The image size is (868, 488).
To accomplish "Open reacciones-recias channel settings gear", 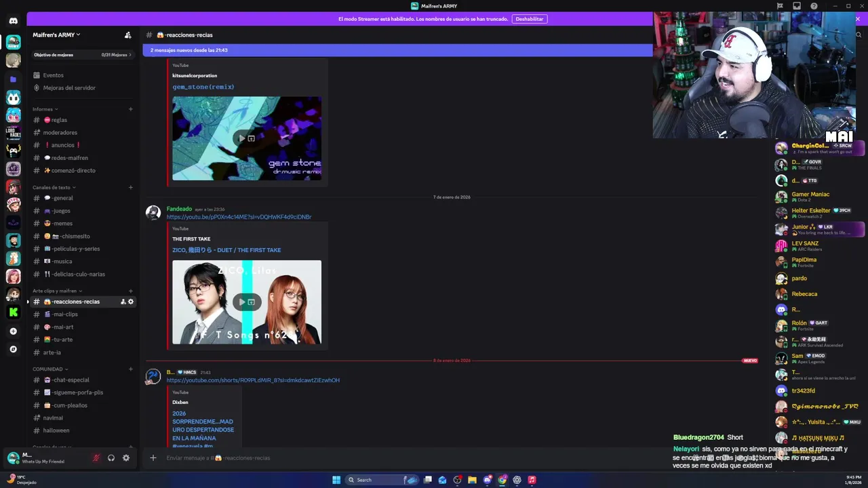I will [x=131, y=302].
